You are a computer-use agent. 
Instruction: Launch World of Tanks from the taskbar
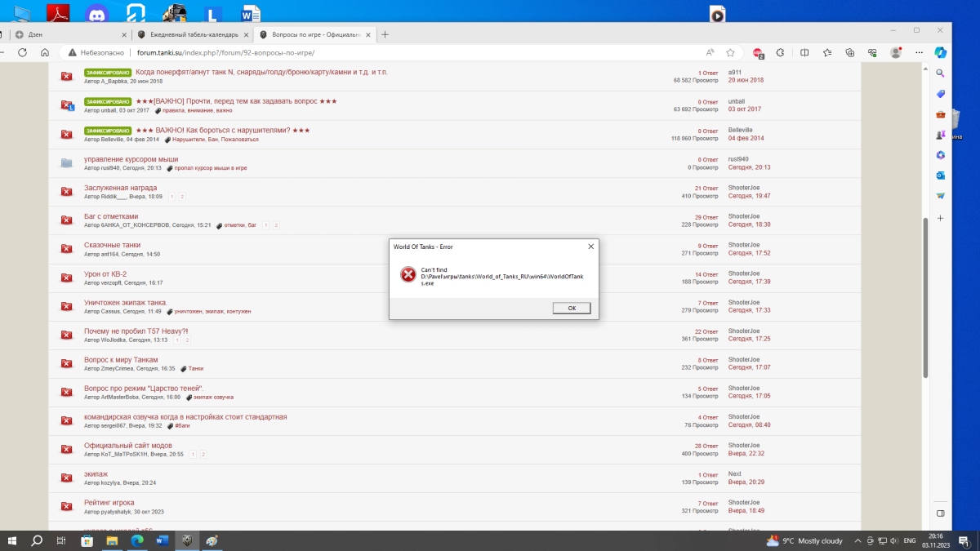click(185, 540)
